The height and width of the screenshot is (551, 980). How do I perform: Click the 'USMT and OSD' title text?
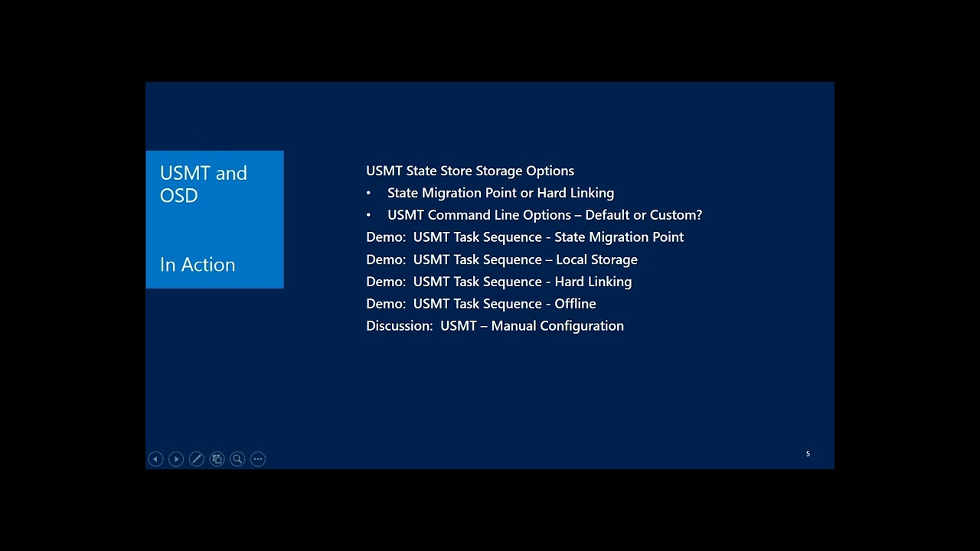pyautogui.click(x=204, y=184)
